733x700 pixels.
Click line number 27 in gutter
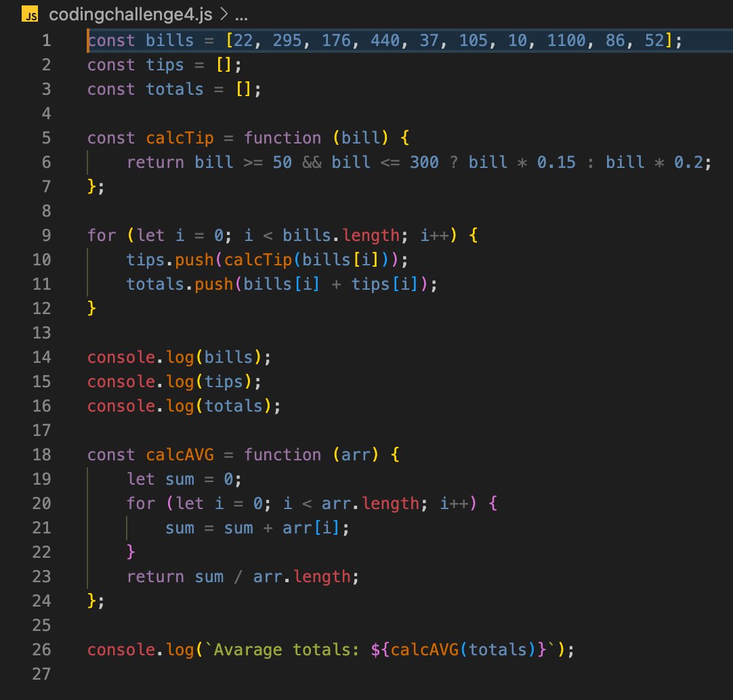point(41,674)
